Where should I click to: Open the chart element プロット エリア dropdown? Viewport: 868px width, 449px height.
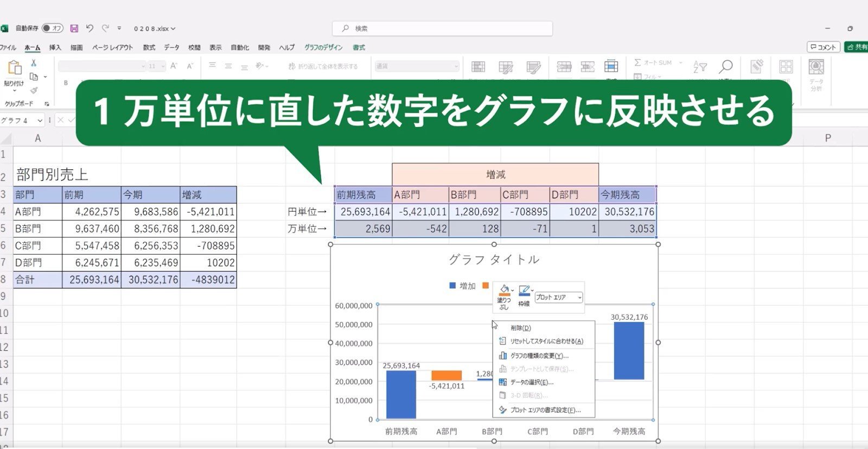tap(579, 298)
